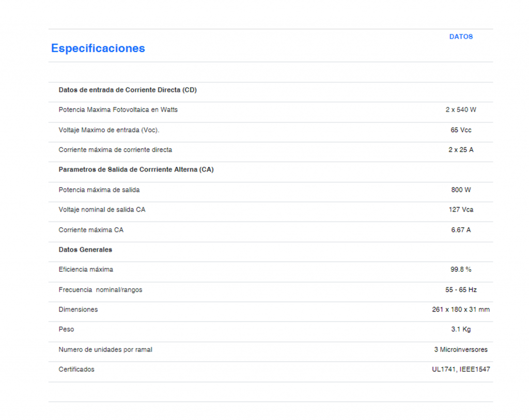Image resolution: width=529 pixels, height=420 pixels.
Task: Select the Parametros de Salida de Corriente Alterna header
Action: pos(136,170)
